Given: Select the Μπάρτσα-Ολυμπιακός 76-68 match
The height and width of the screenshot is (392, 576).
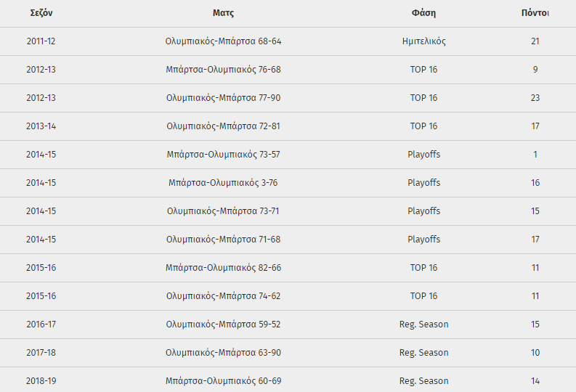Looking at the screenshot, I should pos(223,70).
